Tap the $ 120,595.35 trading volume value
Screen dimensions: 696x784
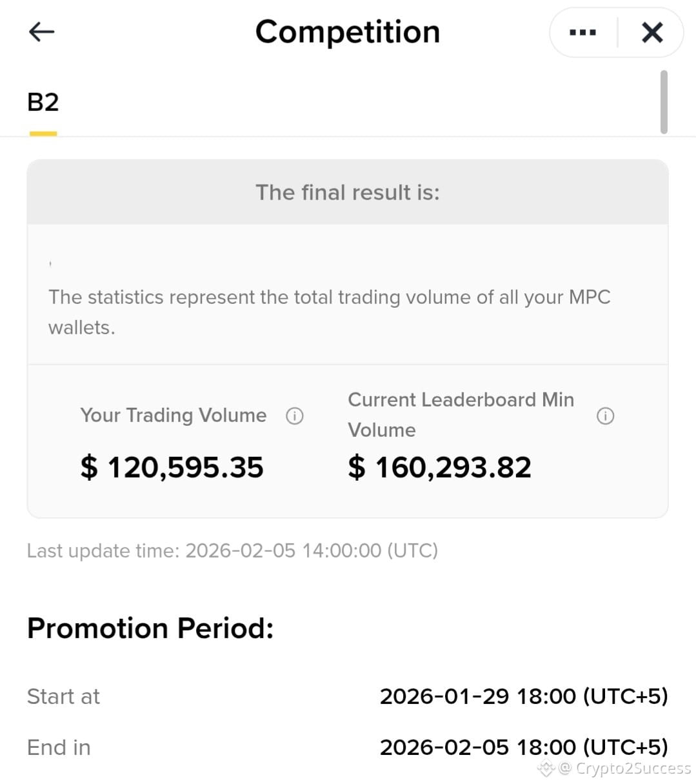point(172,467)
